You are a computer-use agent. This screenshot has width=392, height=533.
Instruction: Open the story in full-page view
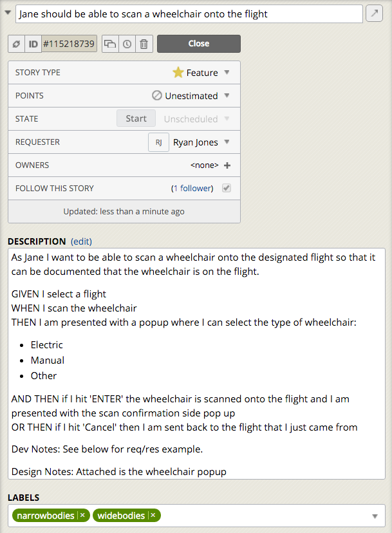(x=374, y=14)
